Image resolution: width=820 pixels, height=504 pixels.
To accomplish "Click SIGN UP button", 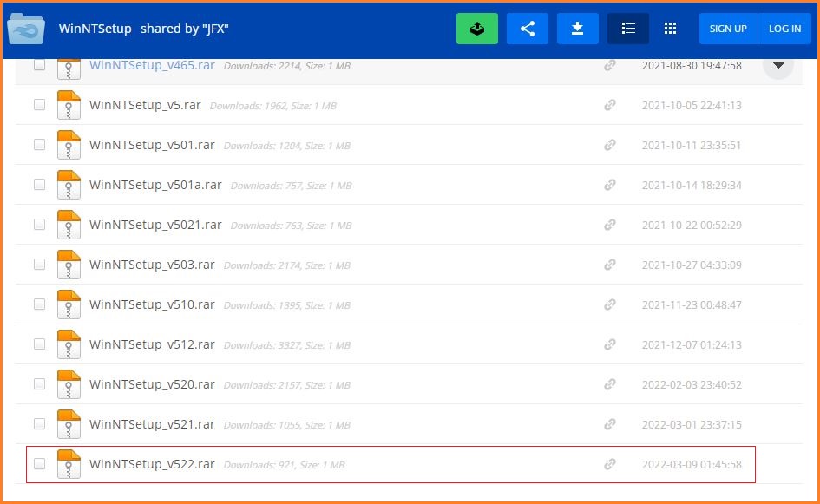I will [x=728, y=29].
